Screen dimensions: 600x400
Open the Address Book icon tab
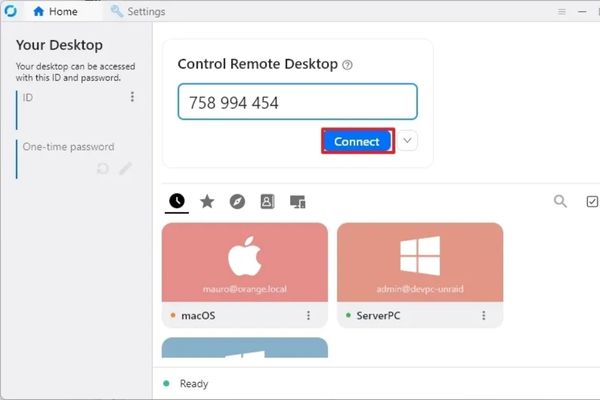pos(267,201)
